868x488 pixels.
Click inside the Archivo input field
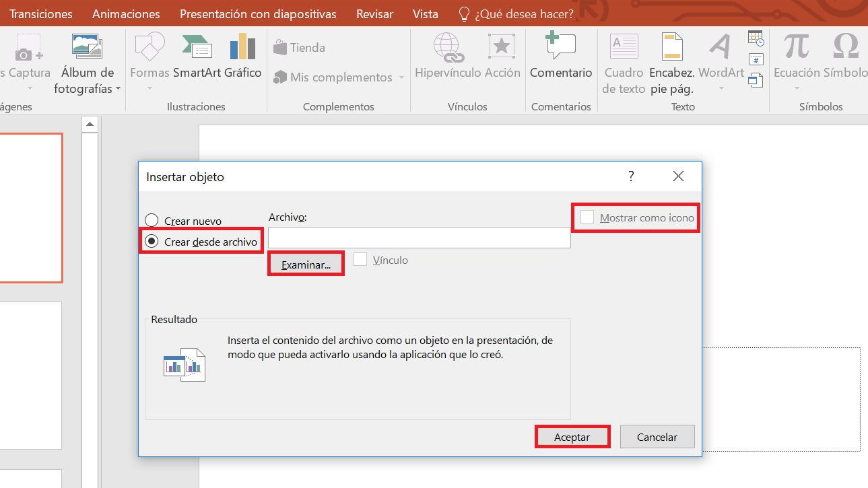coord(419,238)
